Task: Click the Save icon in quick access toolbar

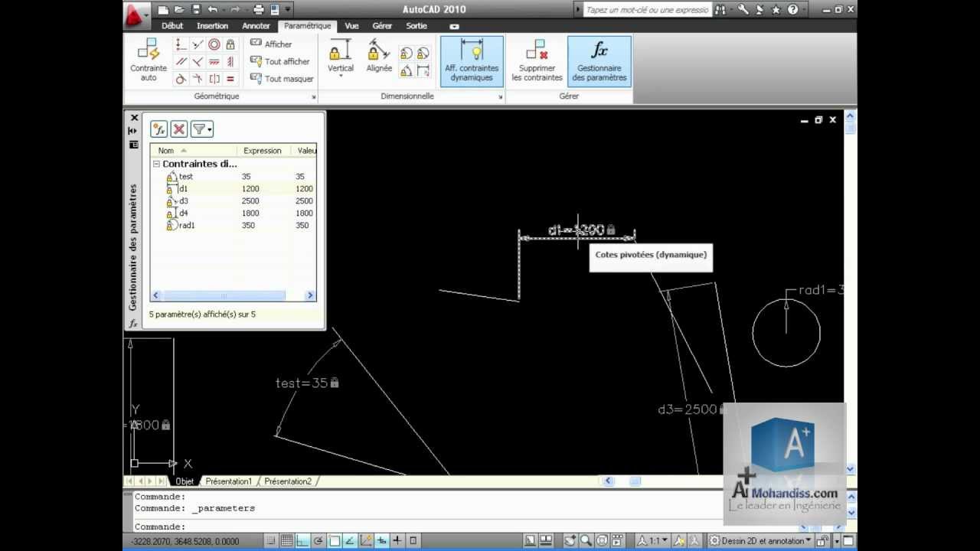Action: click(195, 10)
